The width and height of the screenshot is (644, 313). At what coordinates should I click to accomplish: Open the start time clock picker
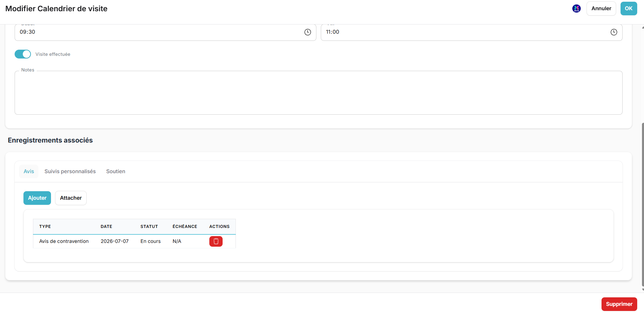coord(308,32)
